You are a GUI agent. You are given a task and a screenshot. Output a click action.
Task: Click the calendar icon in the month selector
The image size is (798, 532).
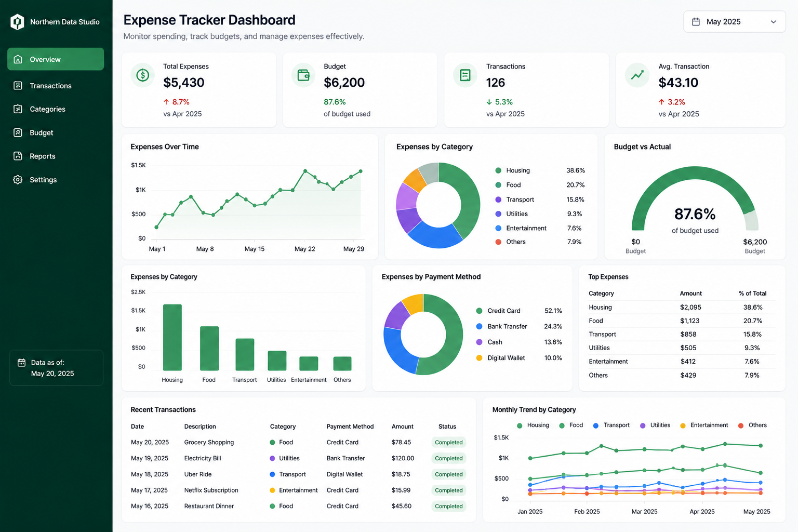point(696,22)
